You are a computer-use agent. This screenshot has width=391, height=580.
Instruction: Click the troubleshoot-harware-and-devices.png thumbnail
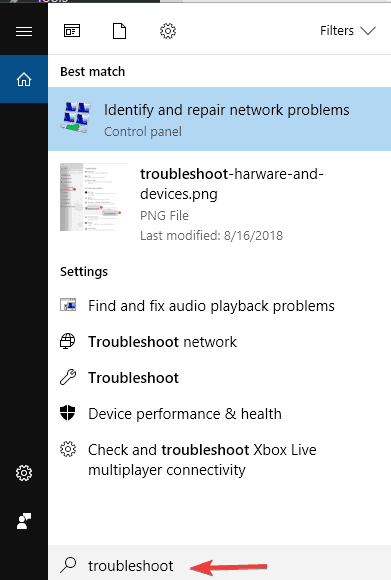click(94, 197)
